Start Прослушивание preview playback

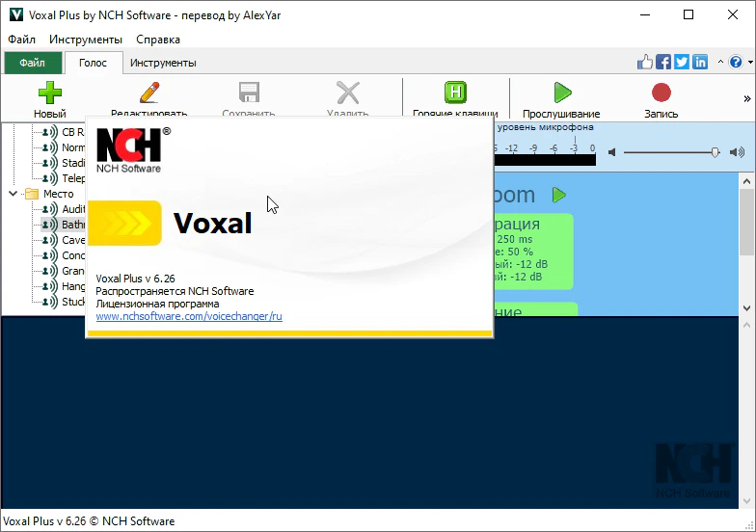coord(561,93)
